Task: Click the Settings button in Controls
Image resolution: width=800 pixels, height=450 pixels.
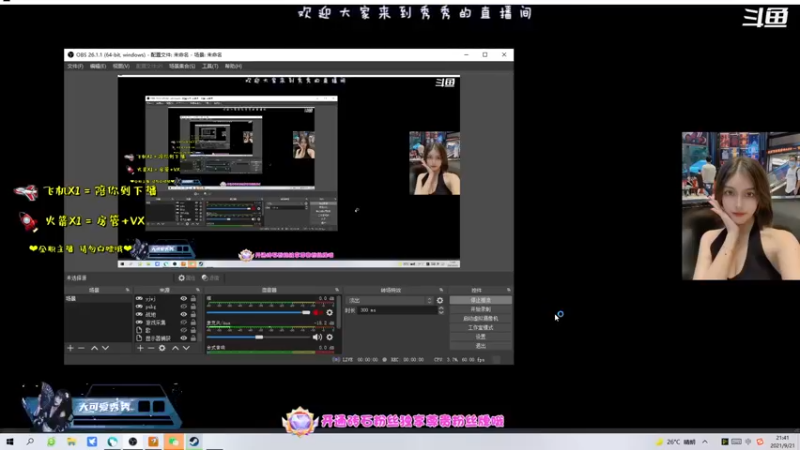Action: (x=481, y=337)
